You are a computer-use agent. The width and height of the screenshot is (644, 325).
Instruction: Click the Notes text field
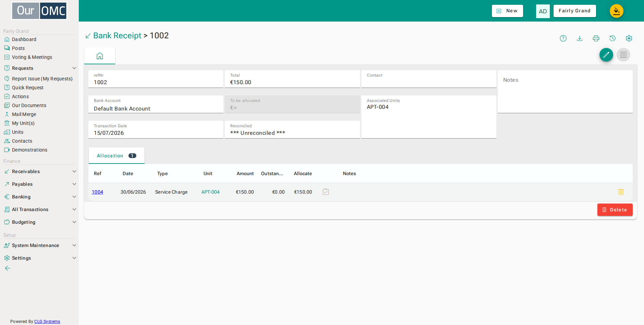tap(565, 92)
